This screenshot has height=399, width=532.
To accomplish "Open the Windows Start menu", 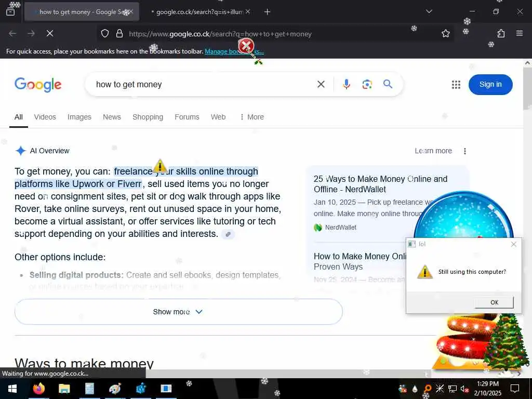I will 12,389.
